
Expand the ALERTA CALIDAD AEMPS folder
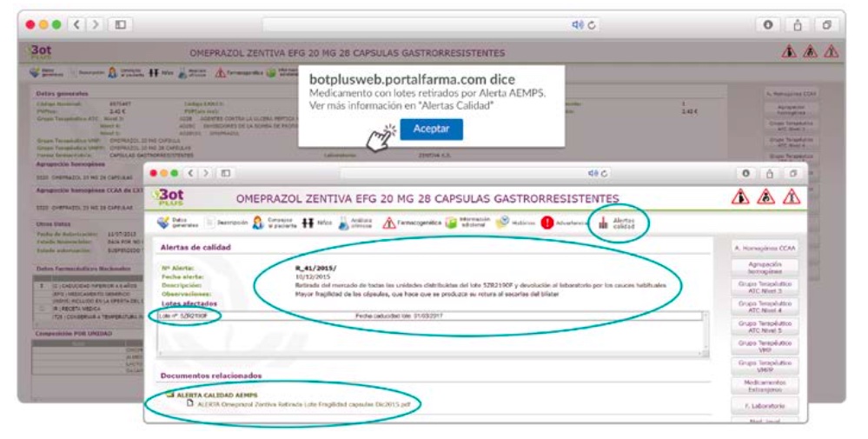(171, 395)
